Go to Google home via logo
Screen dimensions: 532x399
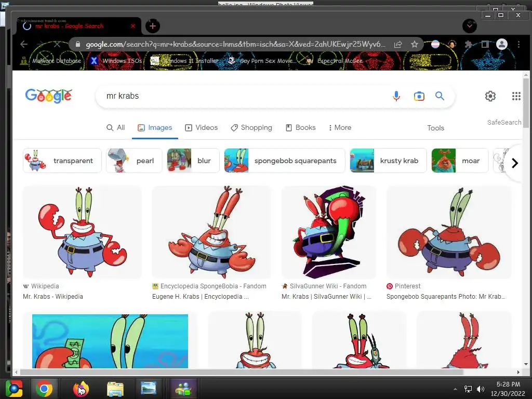pos(48,96)
